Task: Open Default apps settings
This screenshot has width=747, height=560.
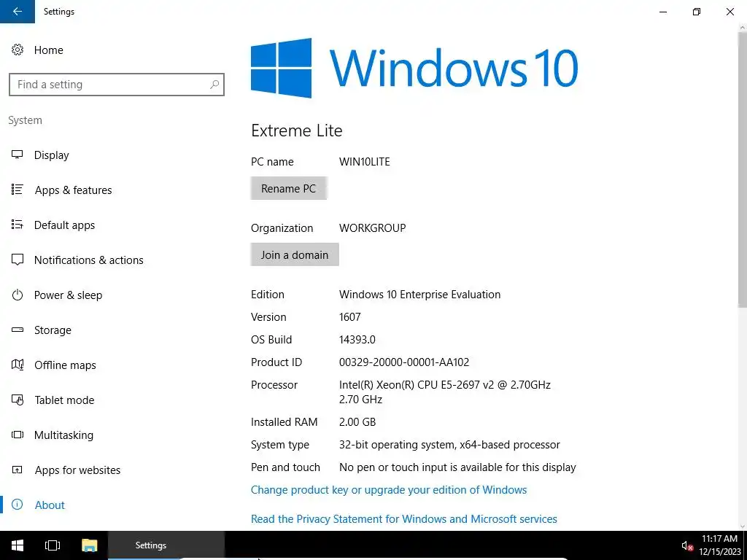Action: pyautogui.click(x=64, y=225)
